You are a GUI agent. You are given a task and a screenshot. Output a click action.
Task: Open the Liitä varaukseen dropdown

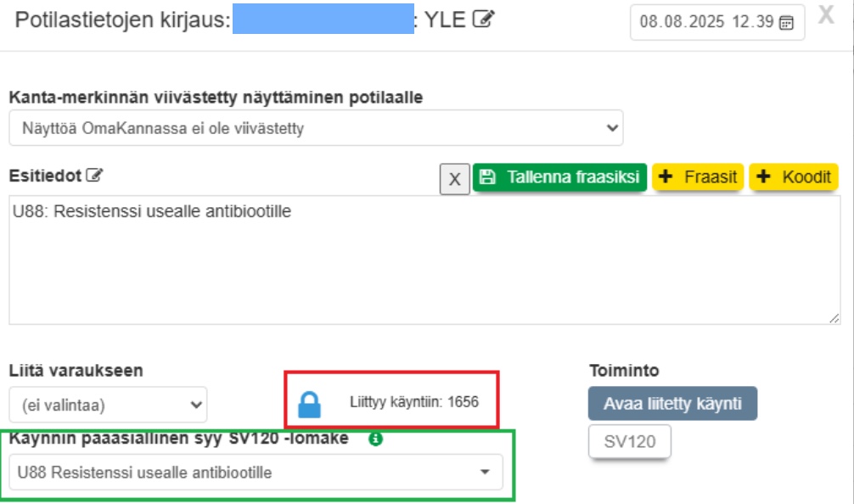click(108, 405)
